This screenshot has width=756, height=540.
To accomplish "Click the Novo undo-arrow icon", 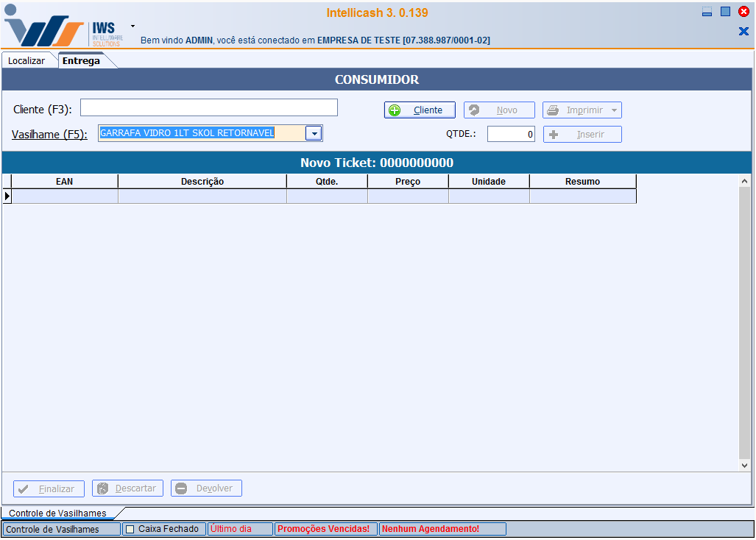I will pyautogui.click(x=475, y=110).
